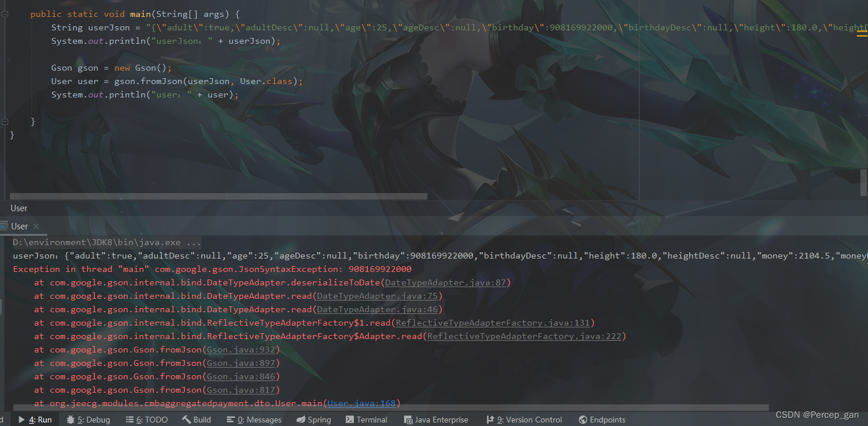
Task: Click the 'userJson:' console output line
Action: (440, 256)
